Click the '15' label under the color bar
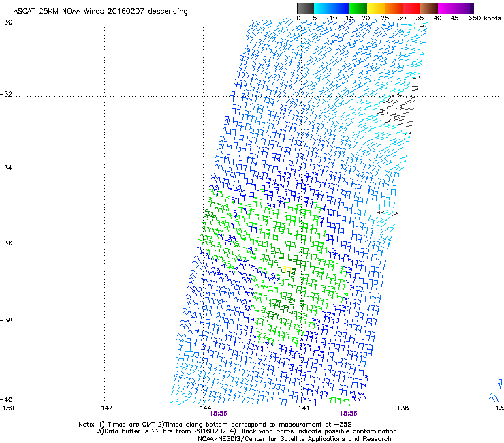504x443 pixels. (x=349, y=18)
